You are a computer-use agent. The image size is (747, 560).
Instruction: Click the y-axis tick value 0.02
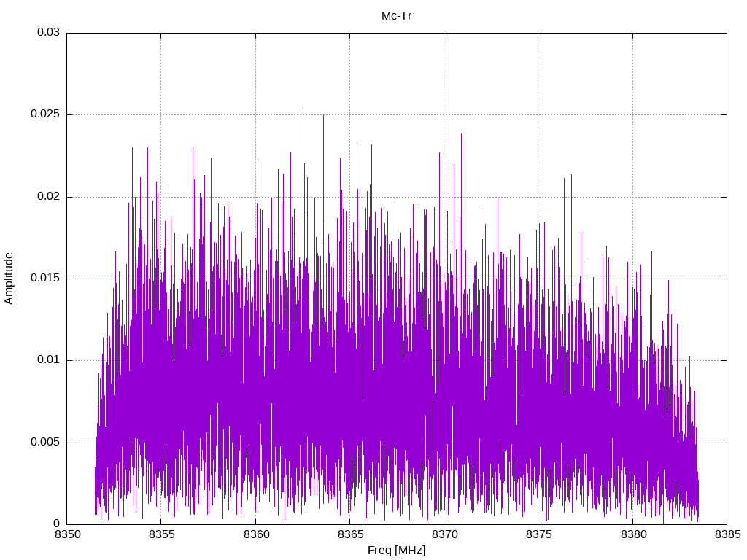49,196
